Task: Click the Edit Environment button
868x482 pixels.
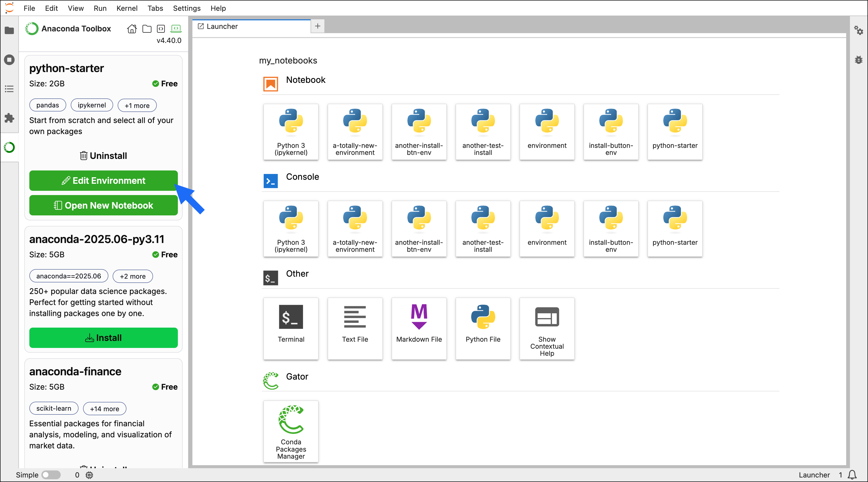Action: (x=103, y=180)
